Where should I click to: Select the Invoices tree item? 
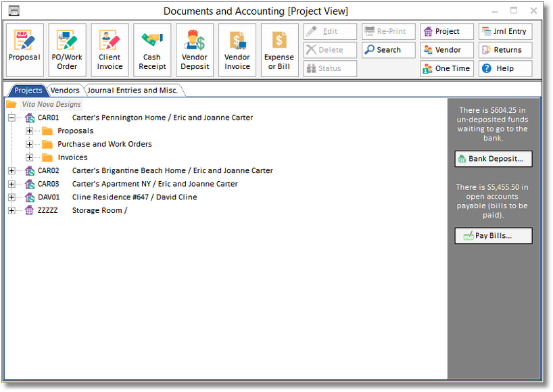click(x=72, y=157)
